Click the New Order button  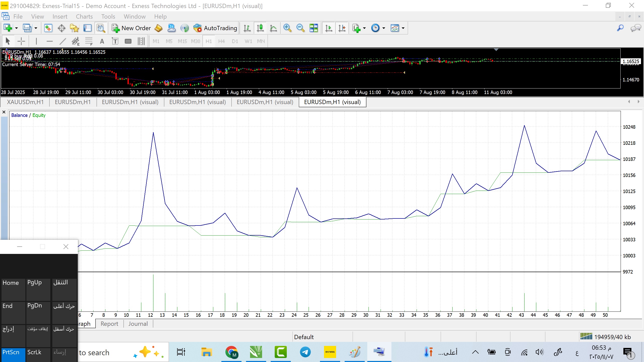pos(131,28)
